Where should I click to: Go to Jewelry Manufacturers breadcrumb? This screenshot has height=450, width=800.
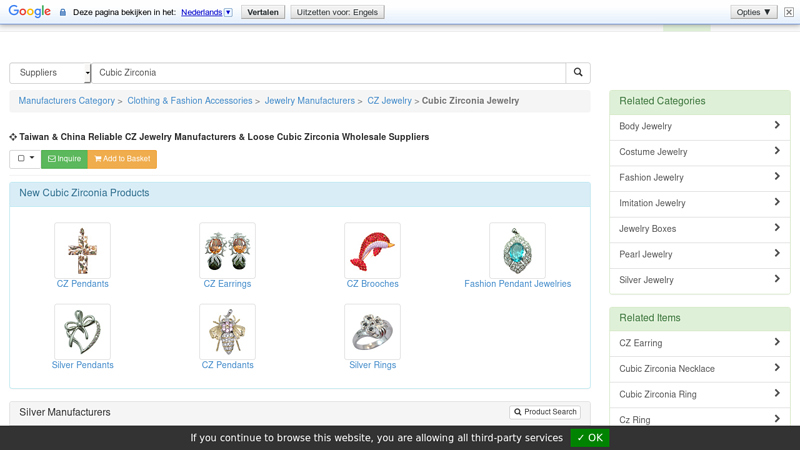309,101
